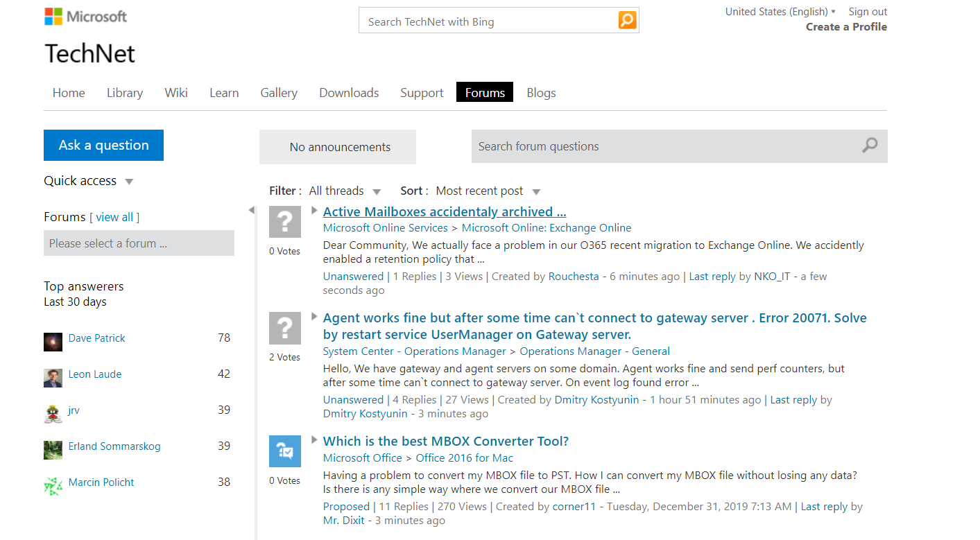Open the Gallery tab
980x540 pixels.
point(279,93)
